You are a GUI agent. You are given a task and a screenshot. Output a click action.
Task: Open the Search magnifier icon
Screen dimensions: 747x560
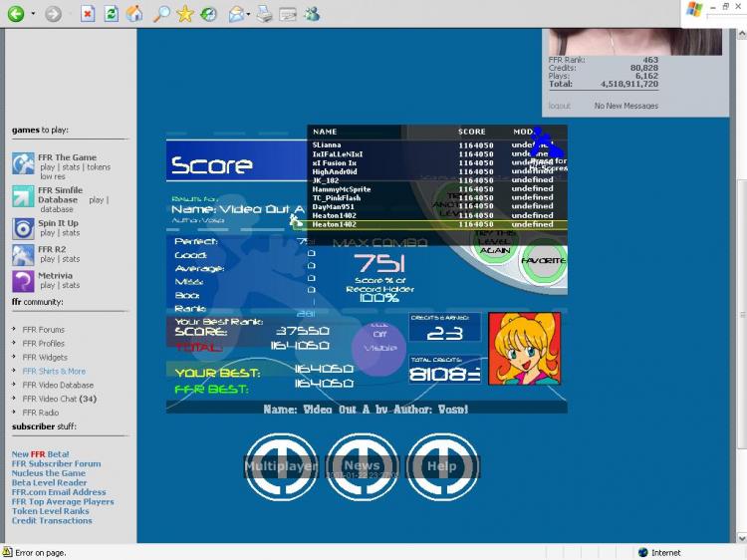[x=161, y=14]
